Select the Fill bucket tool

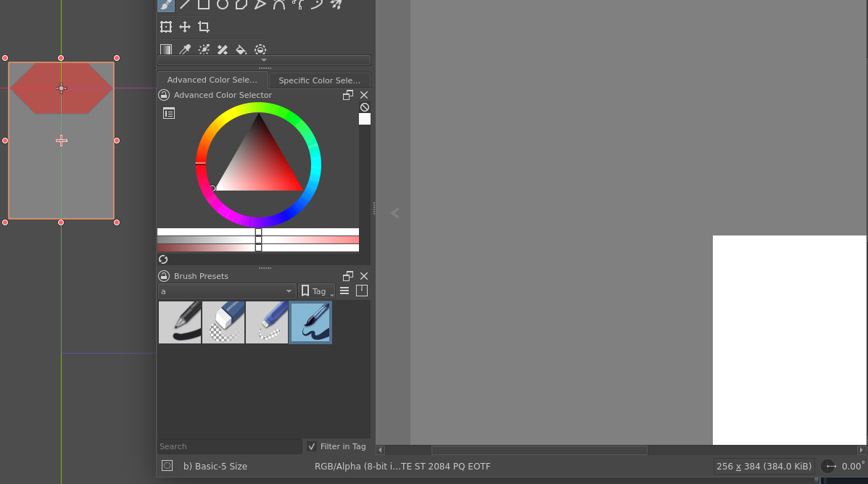coord(241,49)
